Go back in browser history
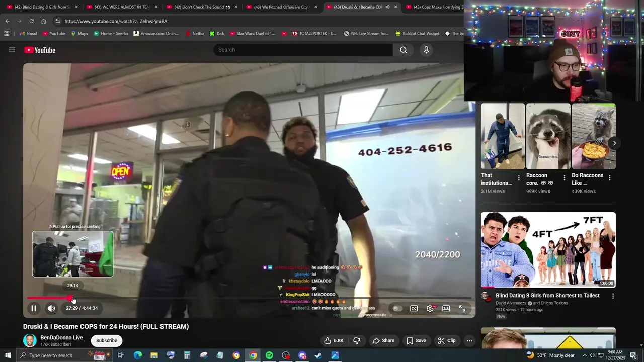 [7, 21]
